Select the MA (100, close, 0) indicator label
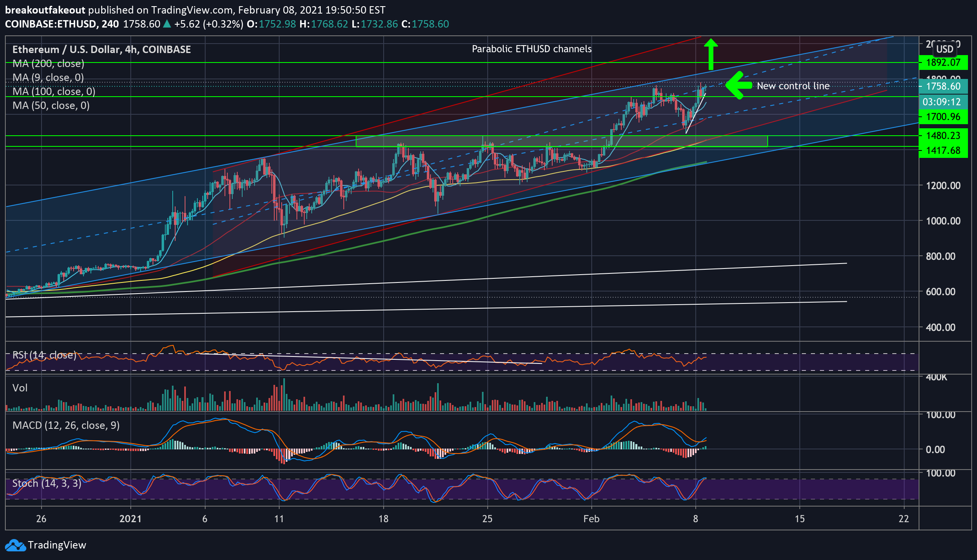Screen dimensions: 977x560 pyautogui.click(x=54, y=92)
